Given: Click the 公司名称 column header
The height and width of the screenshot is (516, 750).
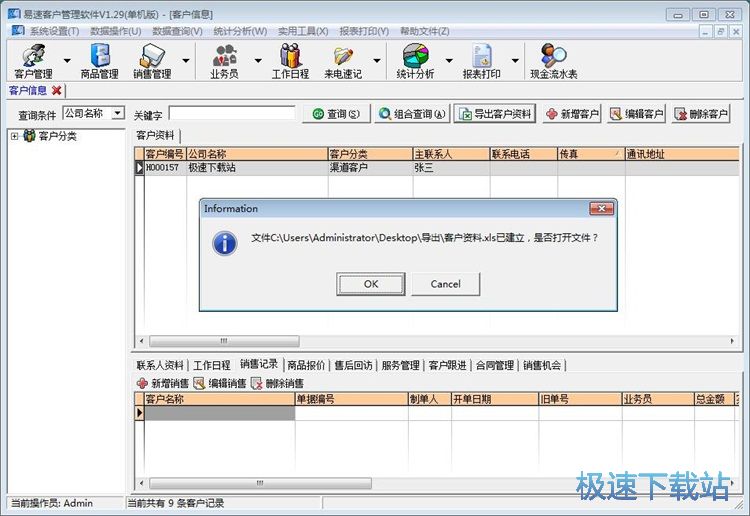Looking at the screenshot, I should point(257,154).
